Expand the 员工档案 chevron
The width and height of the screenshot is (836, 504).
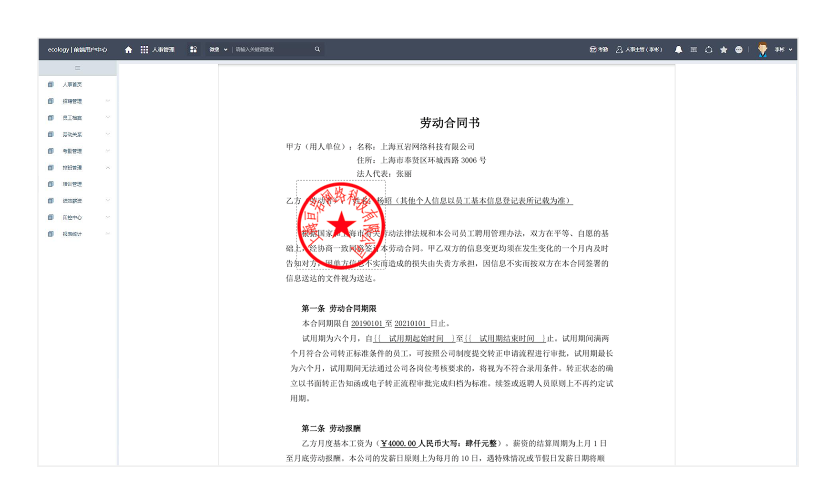(108, 117)
